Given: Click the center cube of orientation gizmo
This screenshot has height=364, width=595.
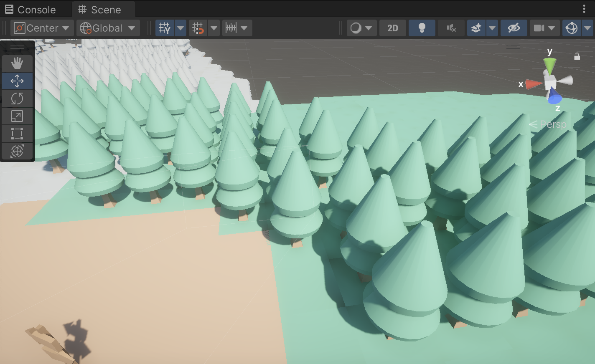Looking at the screenshot, I should (x=550, y=82).
